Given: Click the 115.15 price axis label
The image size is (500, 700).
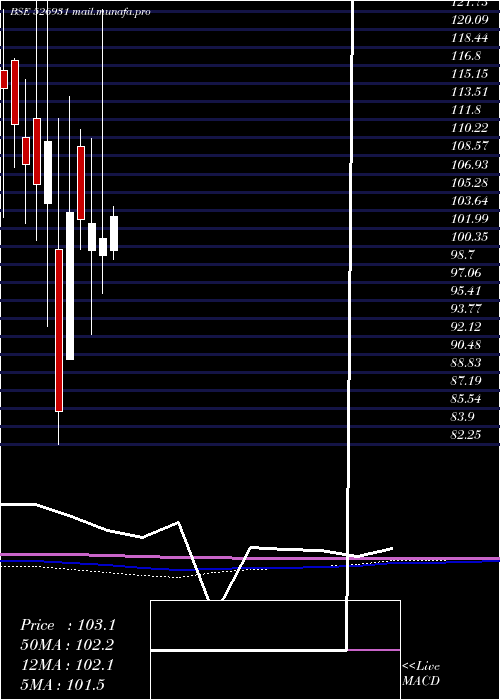Looking at the screenshot, I should (x=469, y=74).
